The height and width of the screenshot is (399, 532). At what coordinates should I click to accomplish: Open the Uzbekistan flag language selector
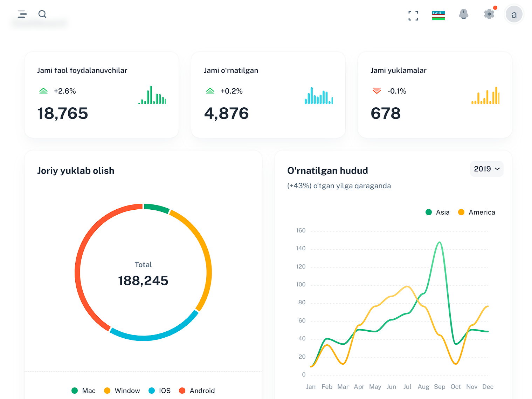438,15
